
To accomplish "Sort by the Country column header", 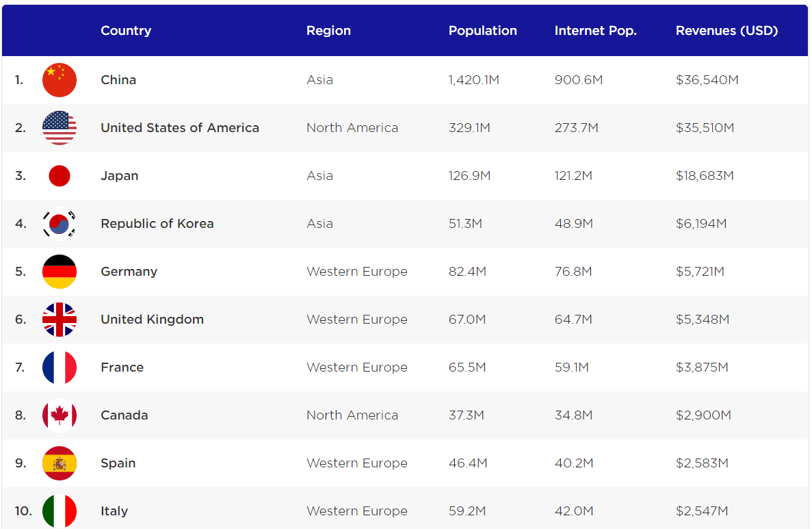I will tap(126, 31).
